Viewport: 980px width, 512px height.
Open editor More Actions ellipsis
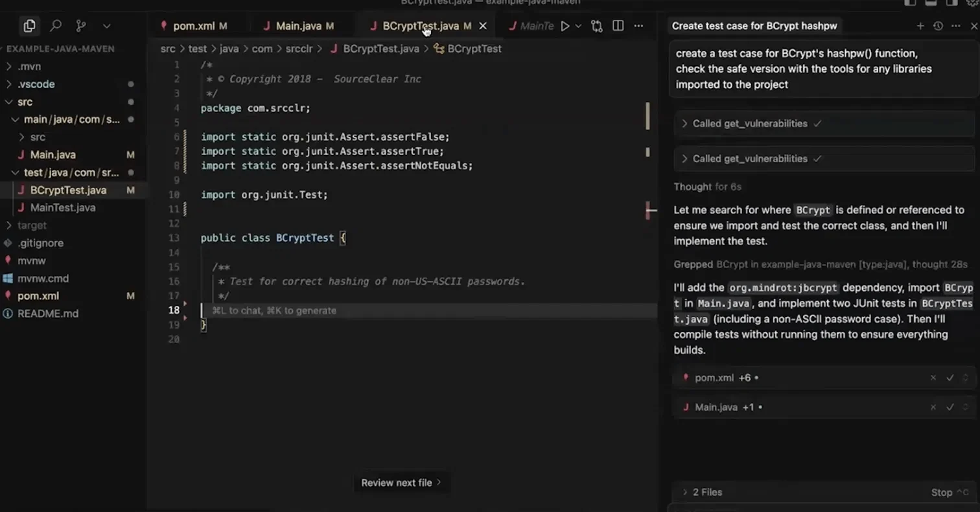coord(638,26)
